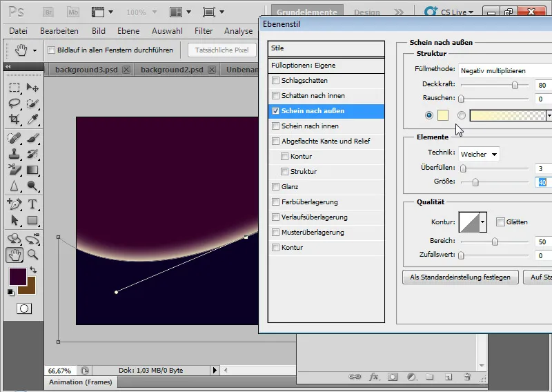Open the Filter menu
Viewport: 552px width, 392px height.
point(204,31)
